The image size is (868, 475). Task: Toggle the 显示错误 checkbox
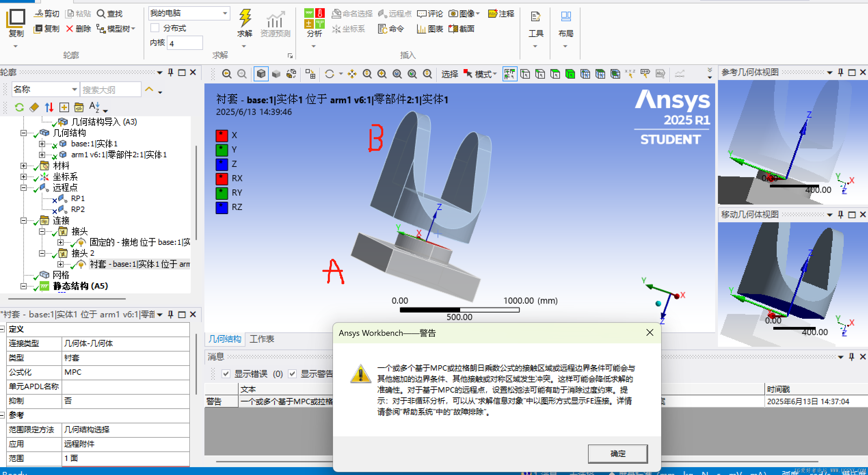[x=226, y=374]
